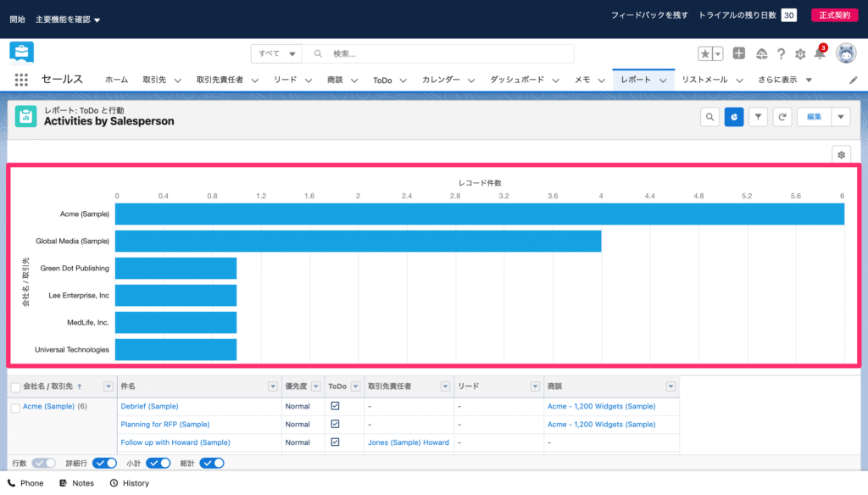The image size is (868, 495).
Task: Open the さらに表示 menu
Action: pyautogui.click(x=784, y=80)
